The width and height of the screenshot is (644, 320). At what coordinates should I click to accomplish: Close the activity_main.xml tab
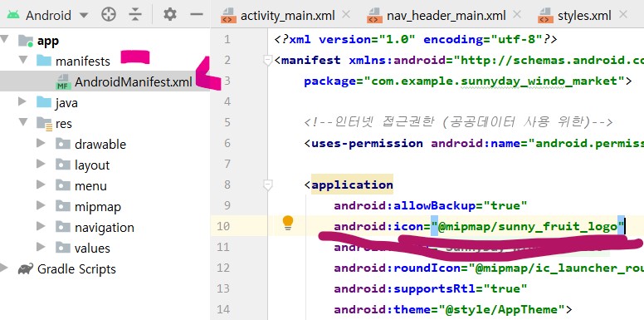[x=346, y=15]
